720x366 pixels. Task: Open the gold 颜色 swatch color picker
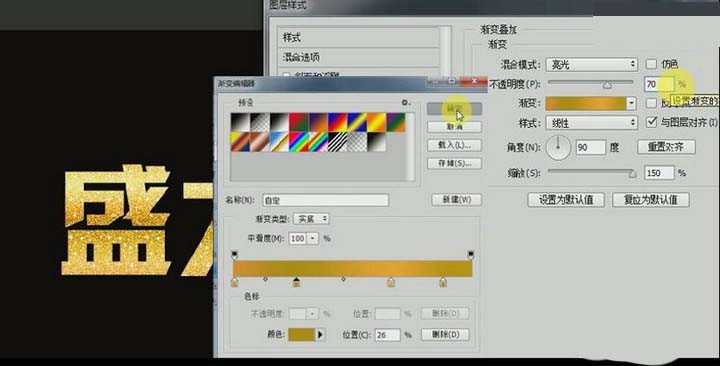302,335
